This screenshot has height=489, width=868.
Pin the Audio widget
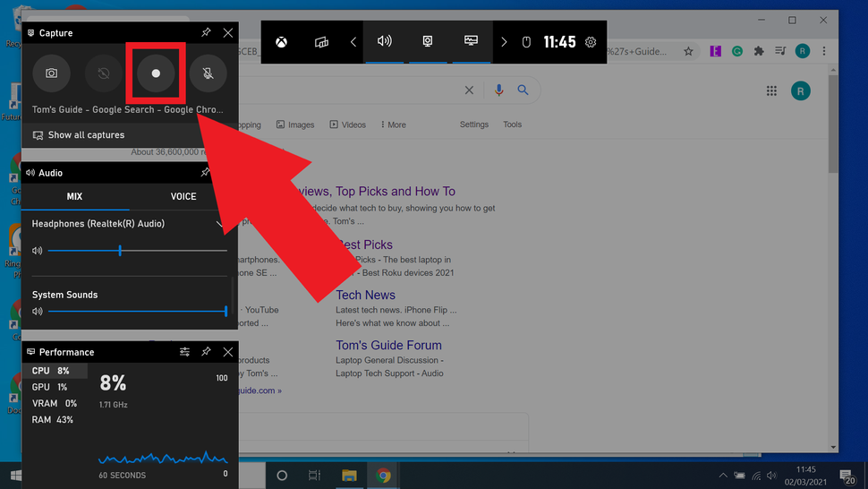coord(206,172)
